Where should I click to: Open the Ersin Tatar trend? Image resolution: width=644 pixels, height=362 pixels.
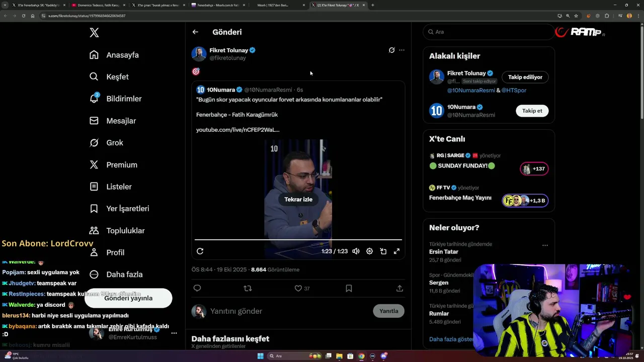444,252
